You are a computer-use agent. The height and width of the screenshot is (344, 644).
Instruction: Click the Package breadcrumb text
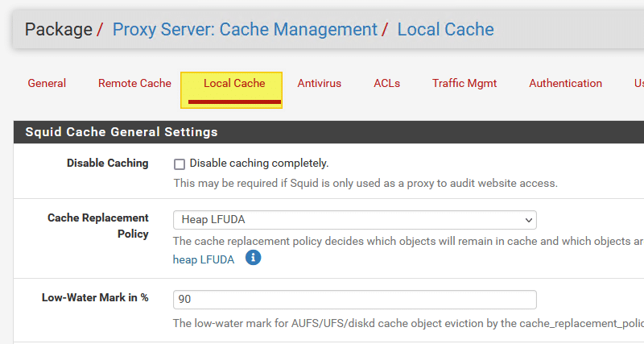[x=58, y=30]
